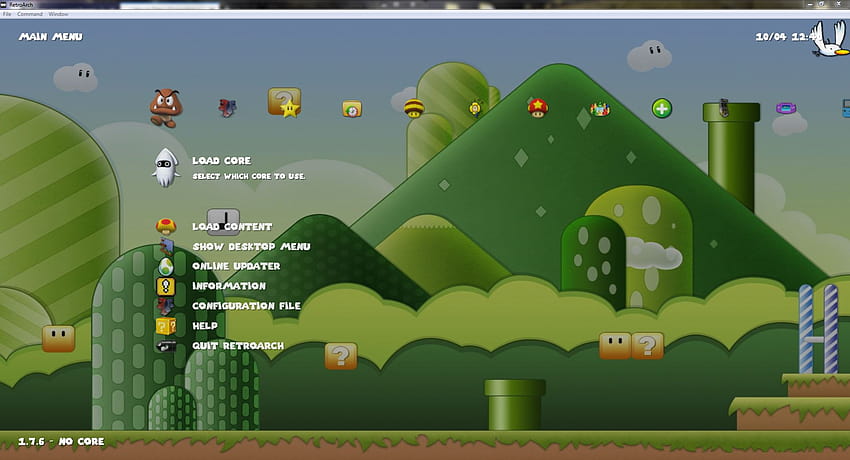Screen dimensions: 850x460
Task: Select the zipper playlist icon above pipe
Action: [724, 108]
